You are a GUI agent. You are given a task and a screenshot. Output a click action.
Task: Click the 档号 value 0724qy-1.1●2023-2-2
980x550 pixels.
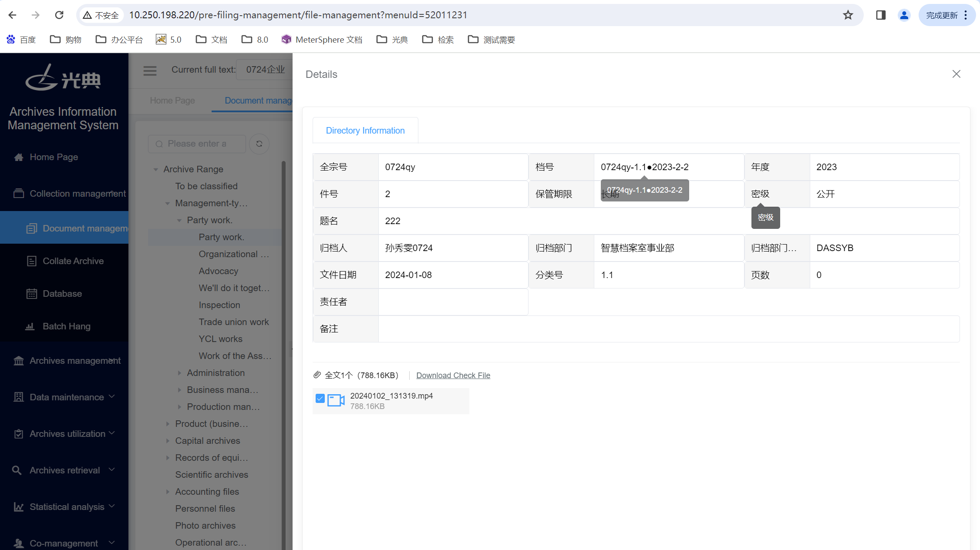pyautogui.click(x=644, y=167)
